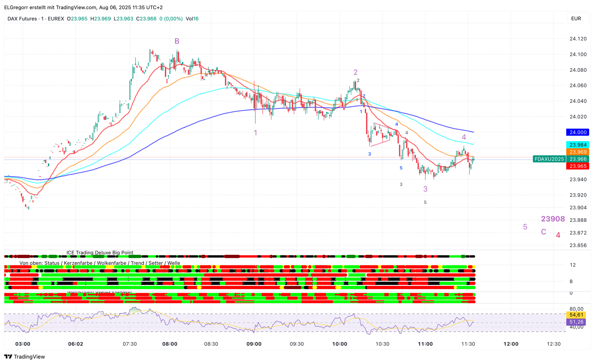Click the red 23.965 price label
This screenshot has height=364, width=595.
578,166
